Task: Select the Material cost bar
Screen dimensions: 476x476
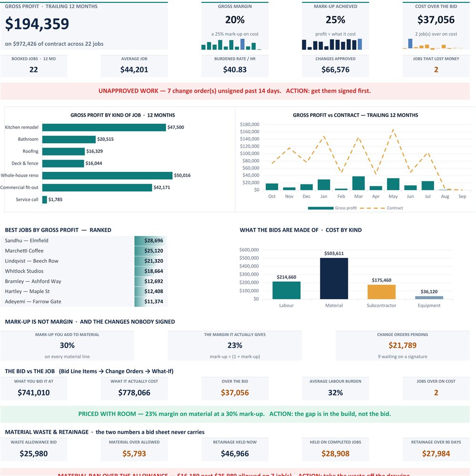Action: [334, 278]
